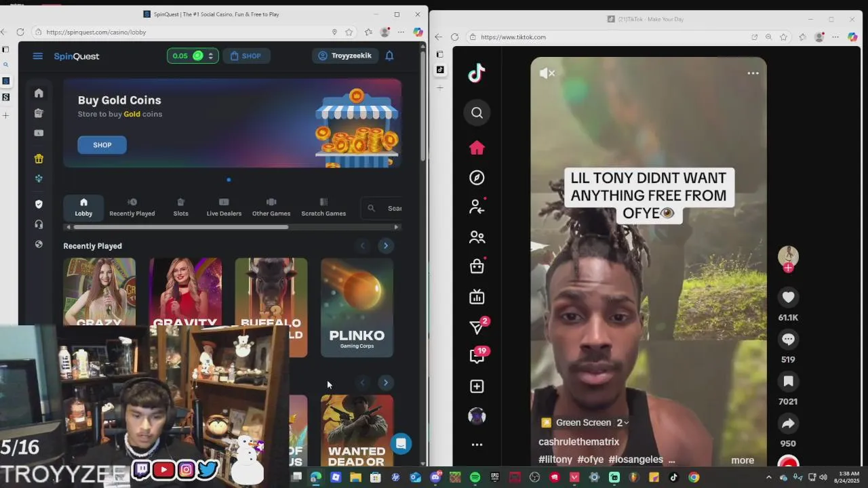Open the globe language sidebar icon

pos(39,244)
